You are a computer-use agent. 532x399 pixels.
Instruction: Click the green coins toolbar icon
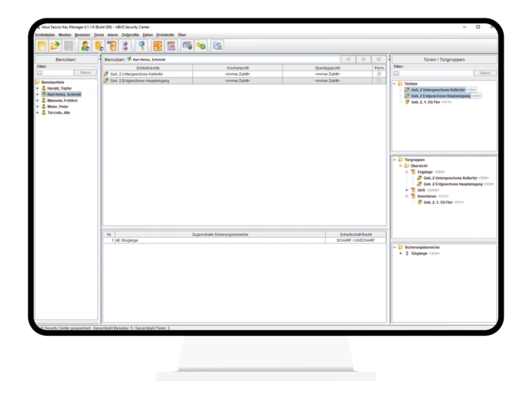(201, 46)
